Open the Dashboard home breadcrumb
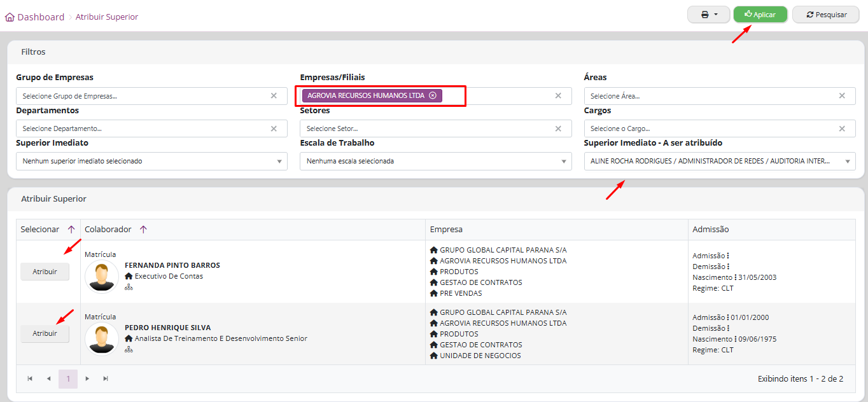The width and height of the screenshot is (868, 402). click(35, 17)
